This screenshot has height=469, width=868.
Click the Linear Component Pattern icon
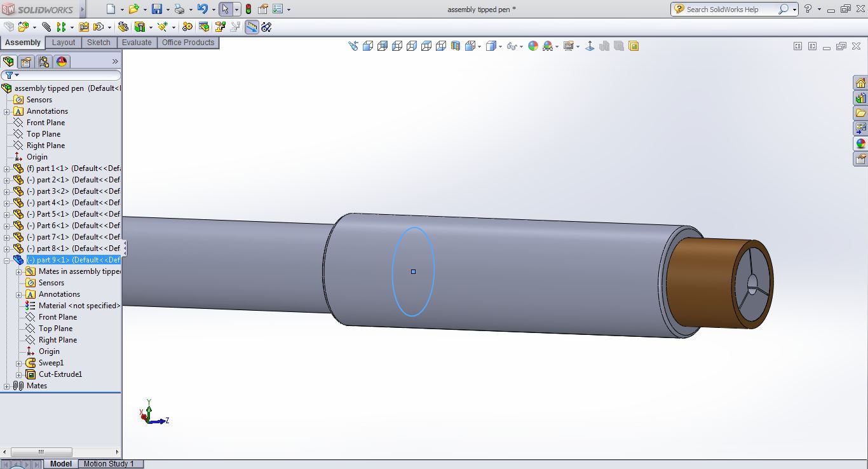[x=61, y=27]
